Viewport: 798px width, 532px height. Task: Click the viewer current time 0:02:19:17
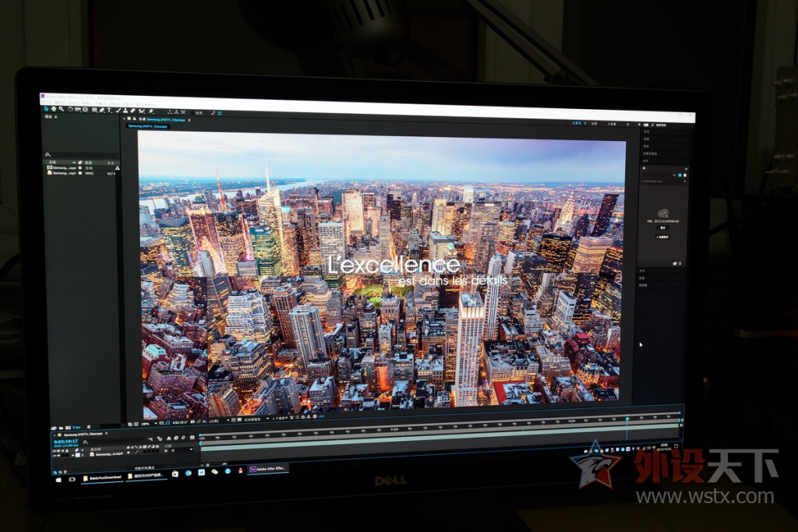click(180, 423)
